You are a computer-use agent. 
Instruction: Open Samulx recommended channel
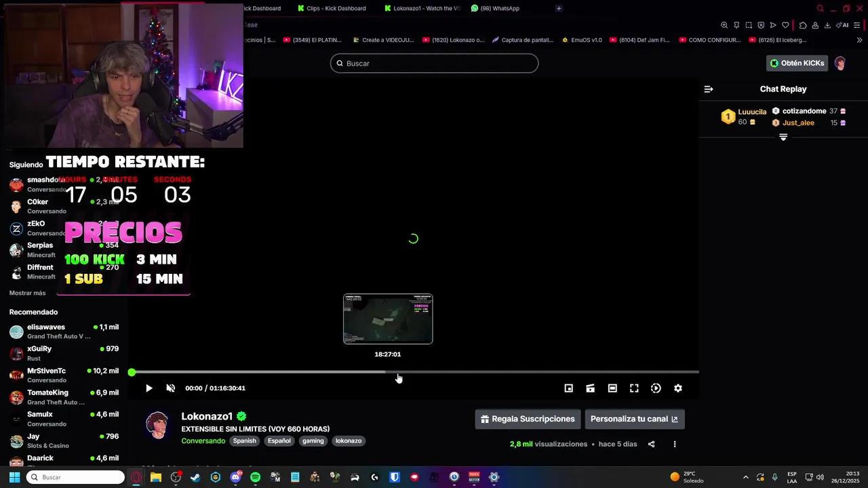[x=64, y=419]
